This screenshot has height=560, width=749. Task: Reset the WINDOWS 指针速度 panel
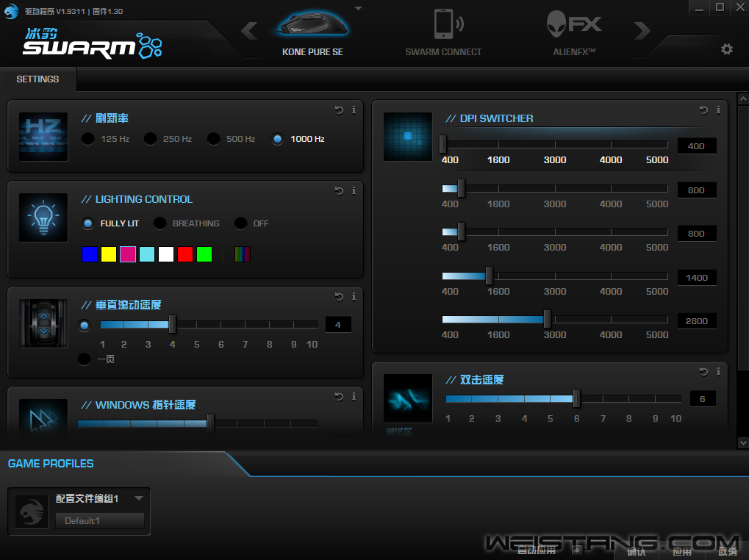pos(339,397)
